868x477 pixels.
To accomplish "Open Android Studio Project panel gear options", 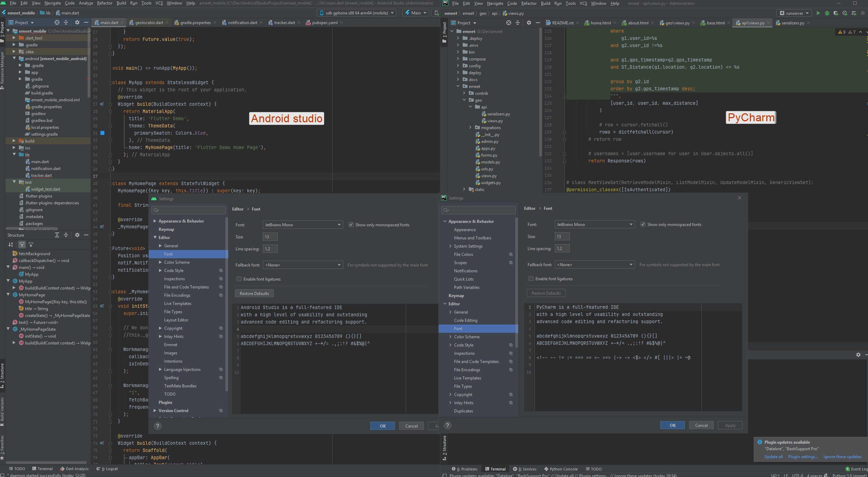I will click(77, 22).
